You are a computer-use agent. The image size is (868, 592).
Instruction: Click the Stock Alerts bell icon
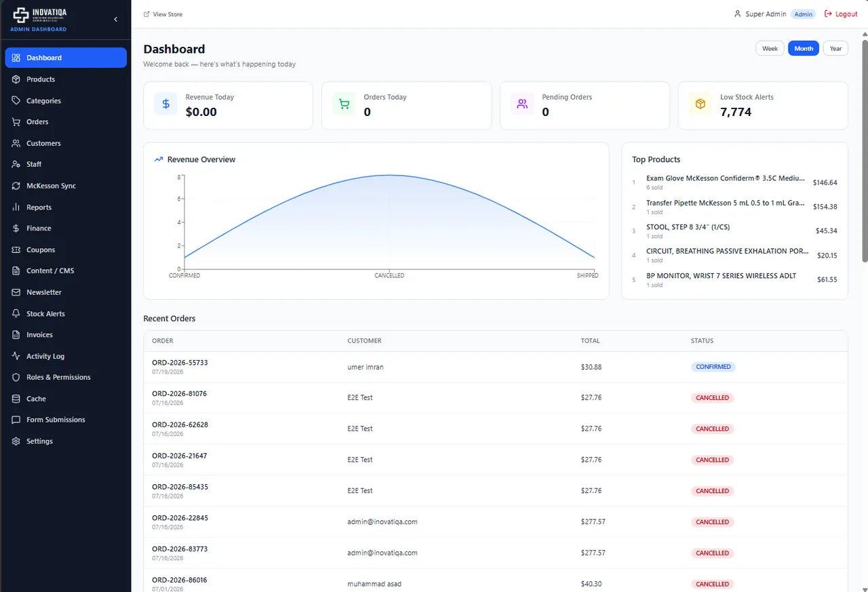coord(16,313)
